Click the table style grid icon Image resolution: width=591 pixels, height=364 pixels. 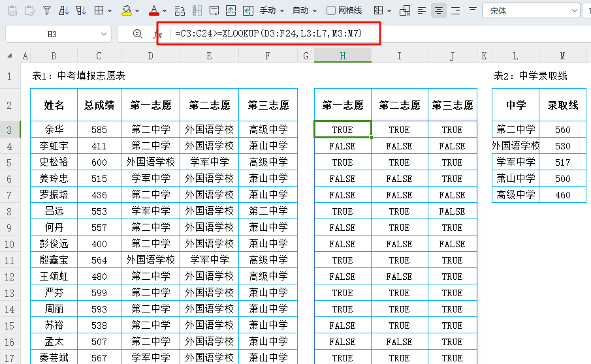click(378, 10)
